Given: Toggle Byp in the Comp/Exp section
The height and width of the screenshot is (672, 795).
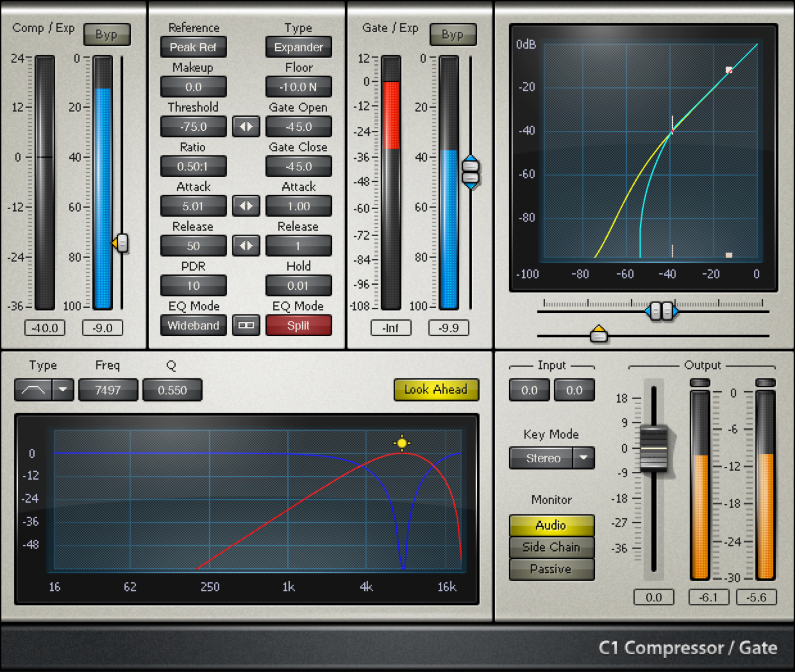Looking at the screenshot, I should point(107,34).
